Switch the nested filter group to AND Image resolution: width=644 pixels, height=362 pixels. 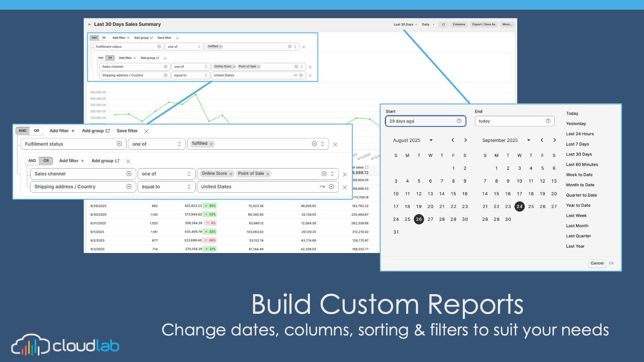point(32,160)
